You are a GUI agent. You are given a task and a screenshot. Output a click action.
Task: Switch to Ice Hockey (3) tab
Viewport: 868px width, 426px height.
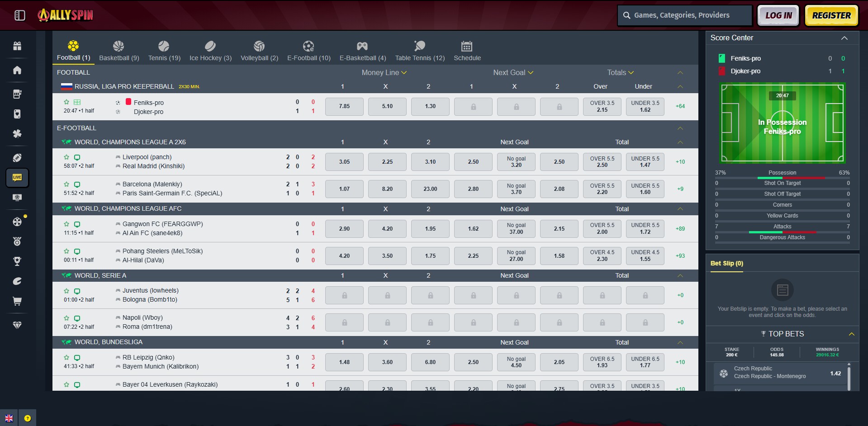click(x=210, y=51)
